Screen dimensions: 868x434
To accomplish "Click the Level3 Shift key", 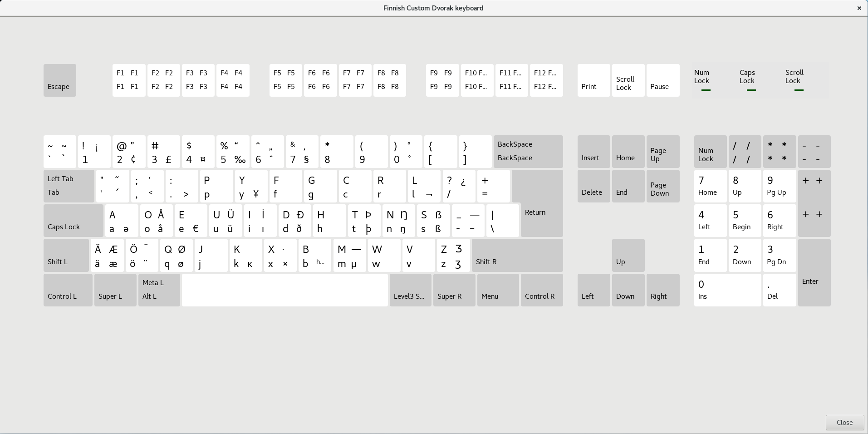I will pos(411,290).
